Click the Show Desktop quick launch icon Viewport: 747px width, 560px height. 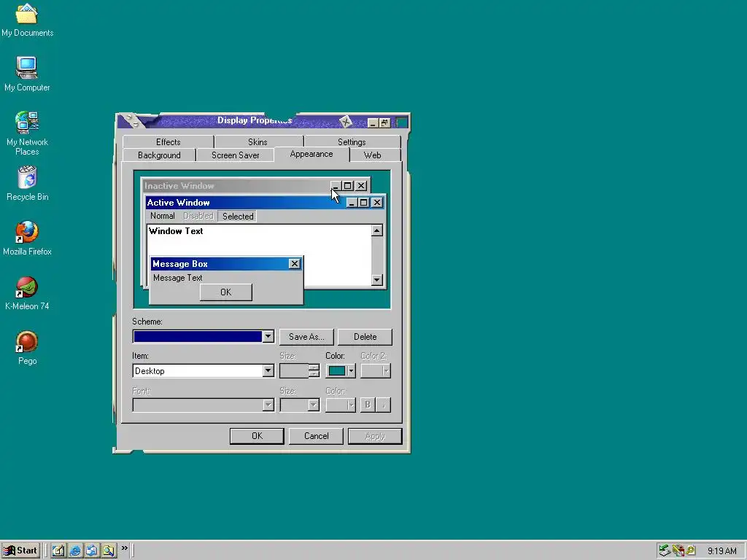58,551
